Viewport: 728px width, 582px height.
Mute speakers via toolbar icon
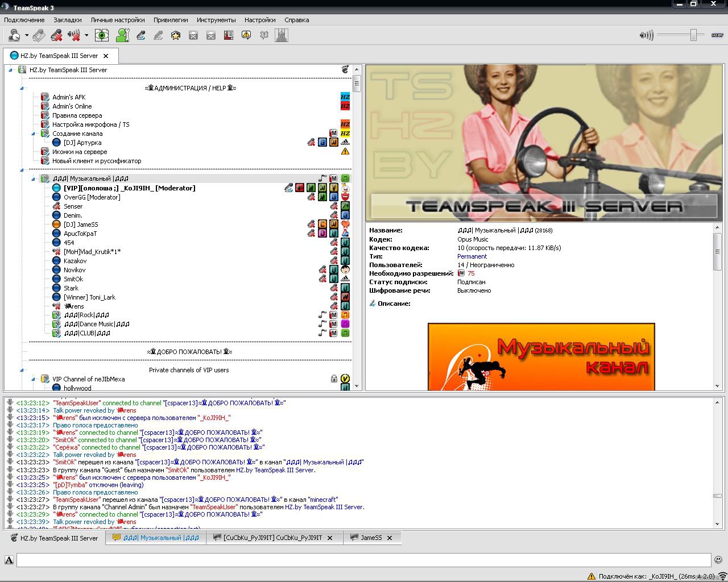(x=74, y=35)
